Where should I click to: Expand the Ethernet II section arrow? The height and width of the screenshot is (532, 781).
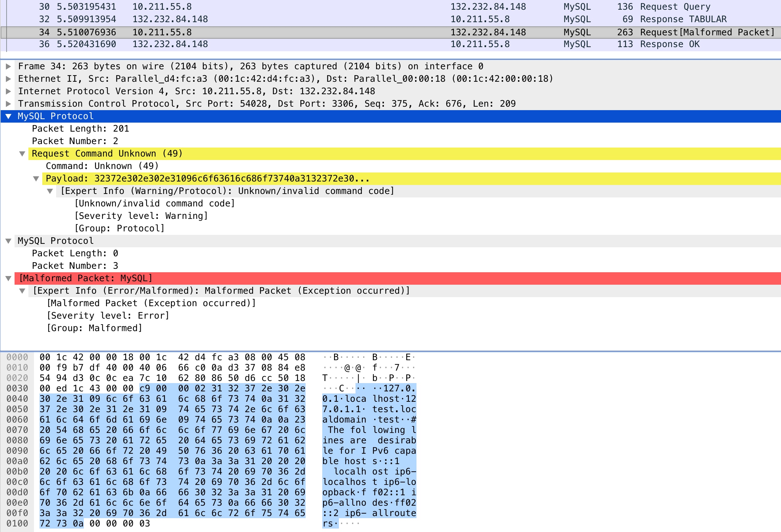[x=9, y=79]
